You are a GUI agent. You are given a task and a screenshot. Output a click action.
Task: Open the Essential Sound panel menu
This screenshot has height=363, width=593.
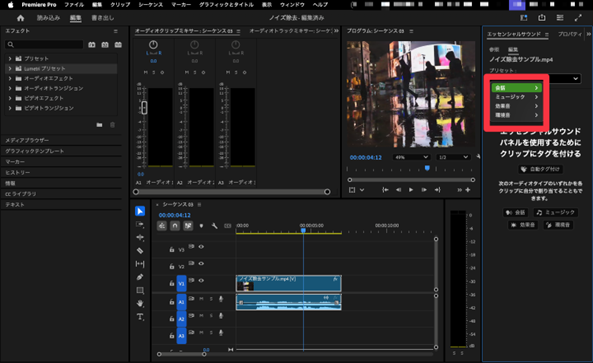(547, 34)
